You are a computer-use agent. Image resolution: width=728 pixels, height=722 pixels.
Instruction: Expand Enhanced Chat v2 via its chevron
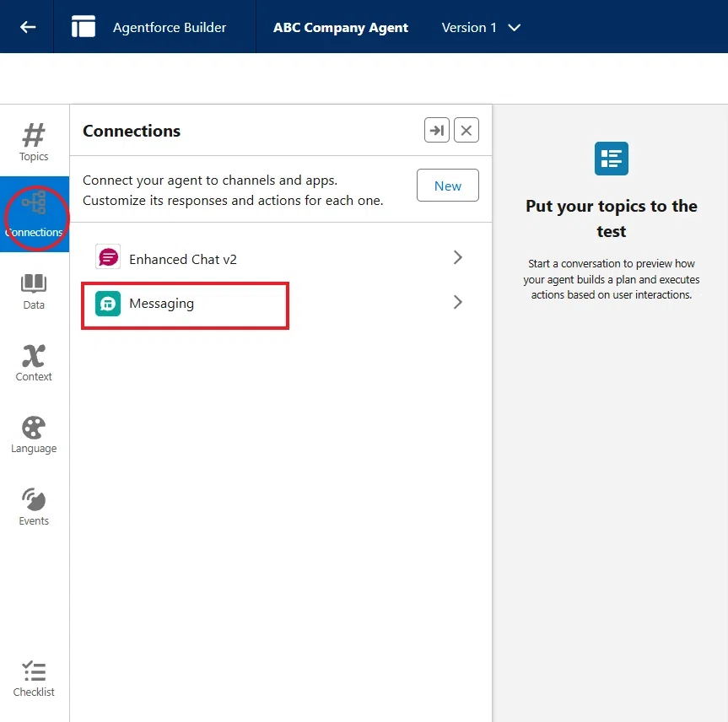coord(458,257)
